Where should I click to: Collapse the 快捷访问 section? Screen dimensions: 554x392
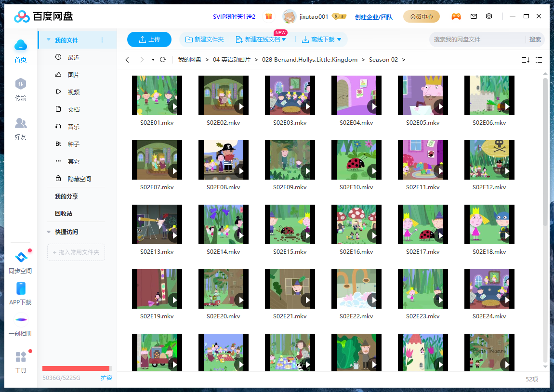coord(48,231)
